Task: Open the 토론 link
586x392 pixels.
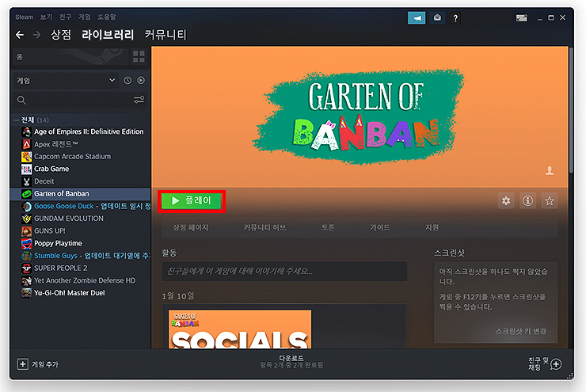Action: point(328,227)
